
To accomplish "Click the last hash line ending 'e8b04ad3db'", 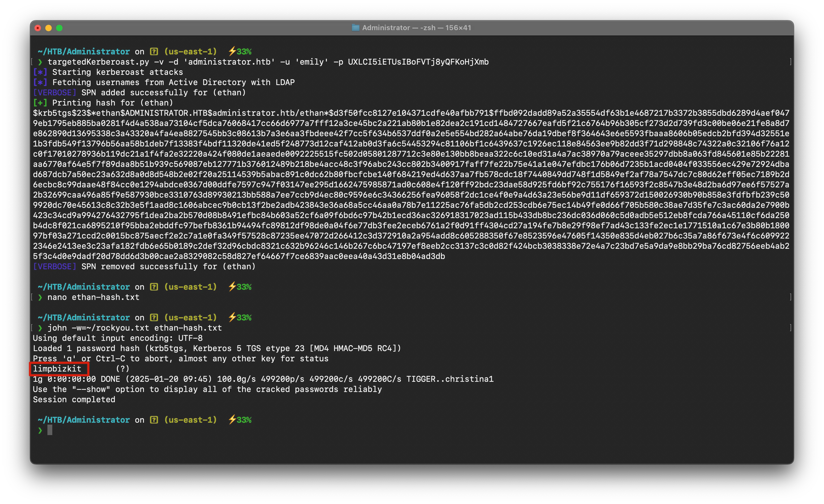I will pyautogui.click(x=239, y=256).
